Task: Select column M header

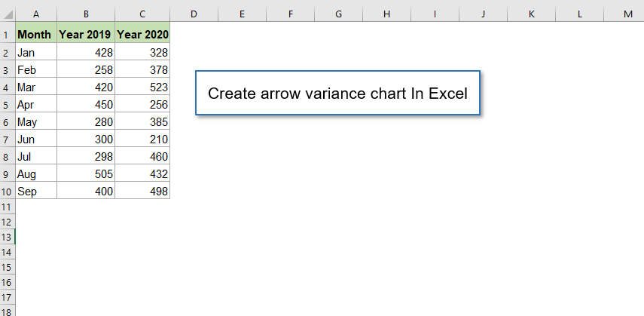Action: [x=627, y=14]
